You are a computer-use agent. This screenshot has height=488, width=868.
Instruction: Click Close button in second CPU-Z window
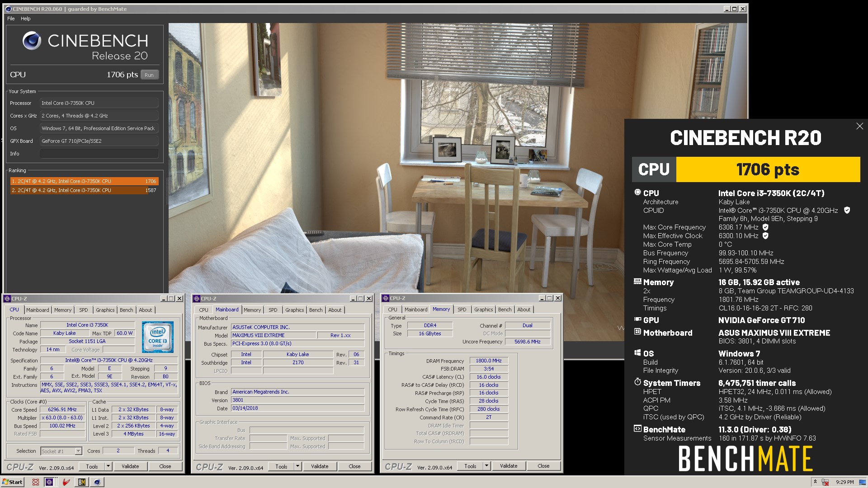(354, 466)
